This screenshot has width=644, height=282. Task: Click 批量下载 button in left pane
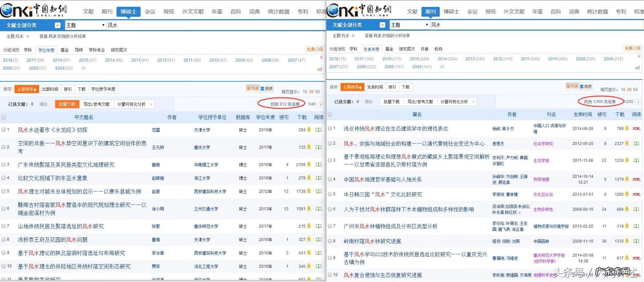click(x=67, y=104)
